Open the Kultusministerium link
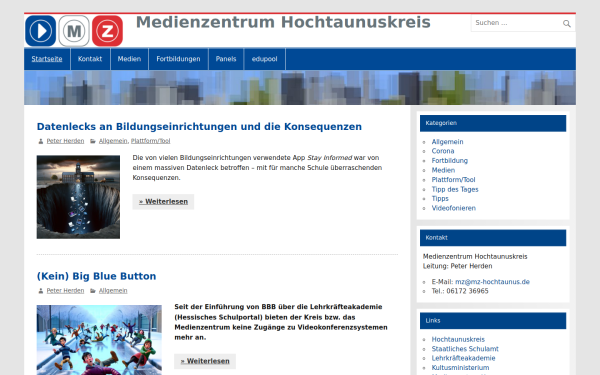This screenshot has width=600, height=375. [x=460, y=368]
